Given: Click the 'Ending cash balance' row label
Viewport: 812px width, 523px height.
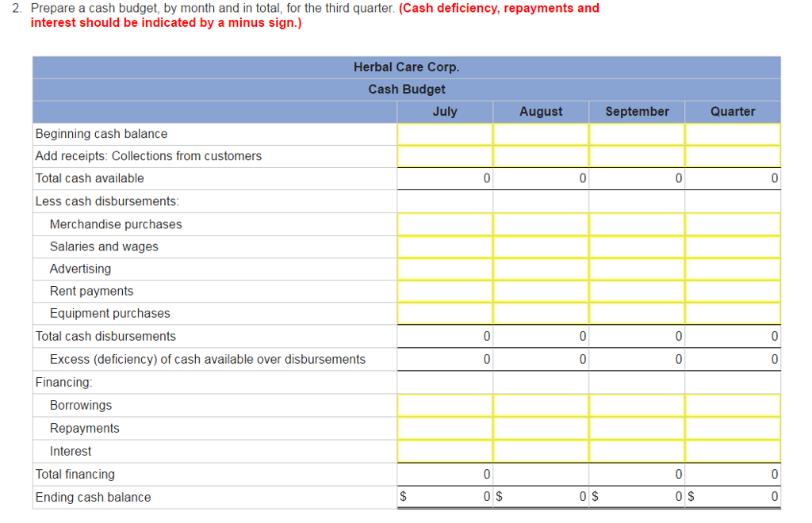Looking at the screenshot, I should coord(94,497).
